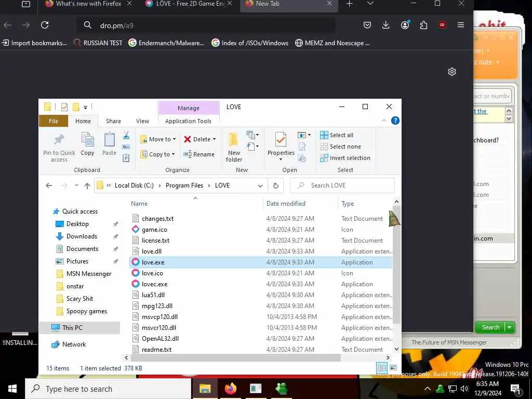Select This PC in navigation pane

72,328
